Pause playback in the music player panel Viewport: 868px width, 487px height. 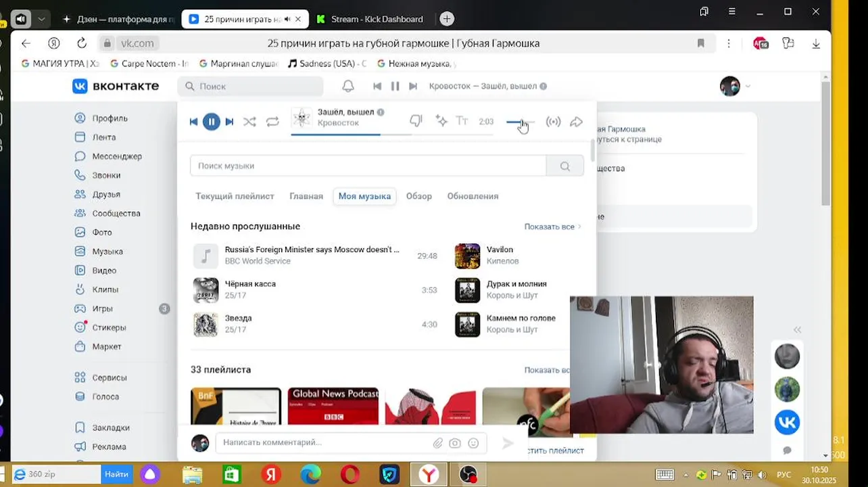tap(212, 122)
